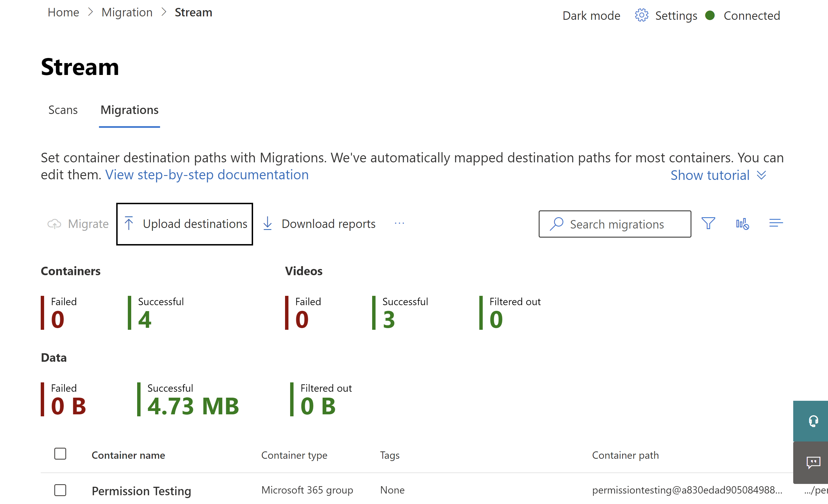
Task: Click the Search migrations input field
Action: [614, 224]
